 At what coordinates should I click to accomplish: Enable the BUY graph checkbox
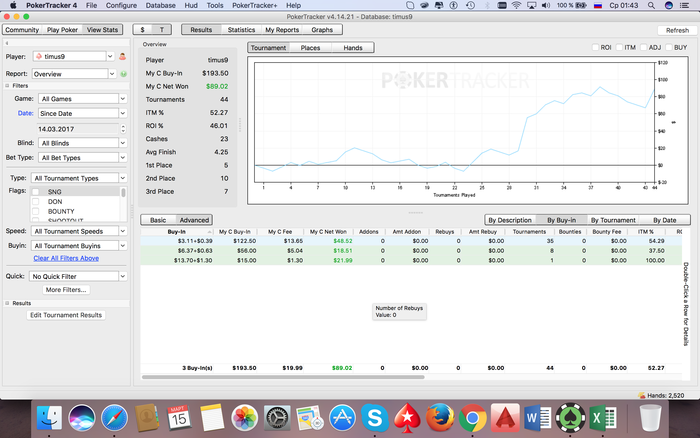coord(669,47)
